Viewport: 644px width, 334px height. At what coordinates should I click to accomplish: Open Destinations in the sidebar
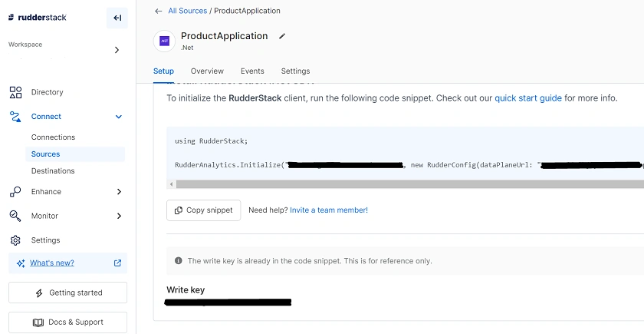(x=53, y=170)
